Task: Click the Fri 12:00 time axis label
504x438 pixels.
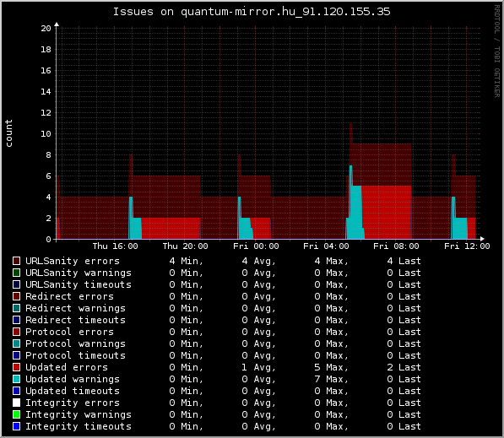Action: point(467,246)
